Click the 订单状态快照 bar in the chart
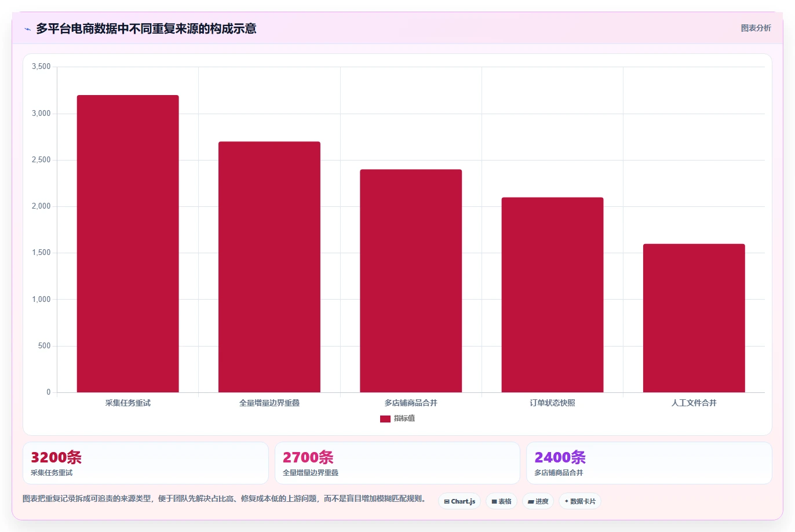The height and width of the screenshot is (532, 795). tap(552, 295)
